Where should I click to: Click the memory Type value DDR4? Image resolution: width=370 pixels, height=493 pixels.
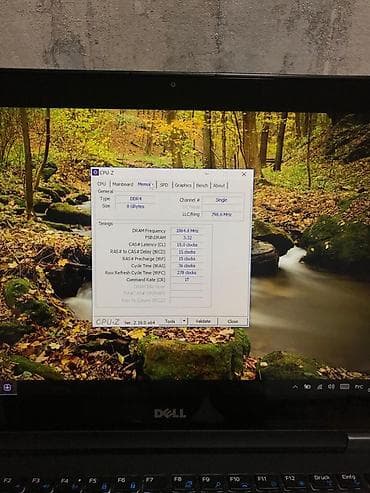pyautogui.click(x=136, y=199)
